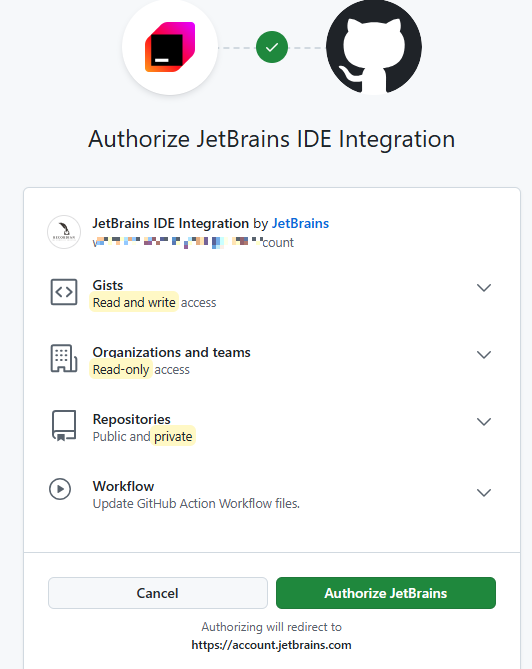Open the JetBrains developer link

click(300, 223)
